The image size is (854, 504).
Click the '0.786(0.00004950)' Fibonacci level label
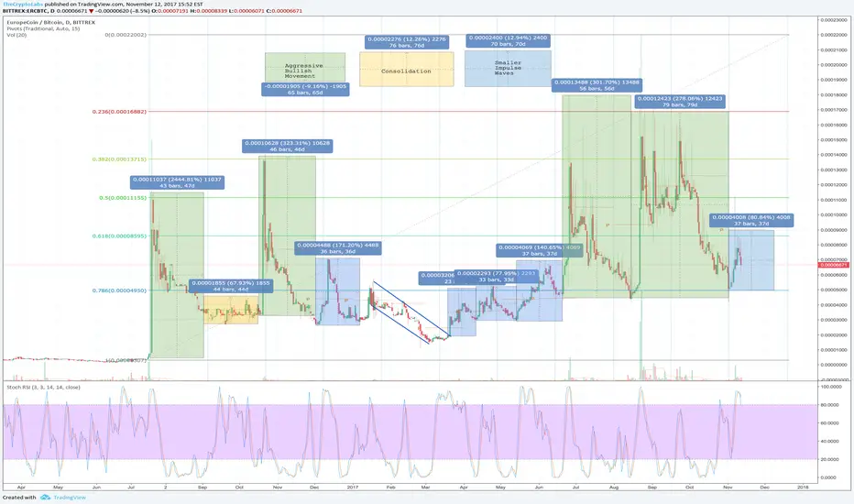(x=119, y=290)
